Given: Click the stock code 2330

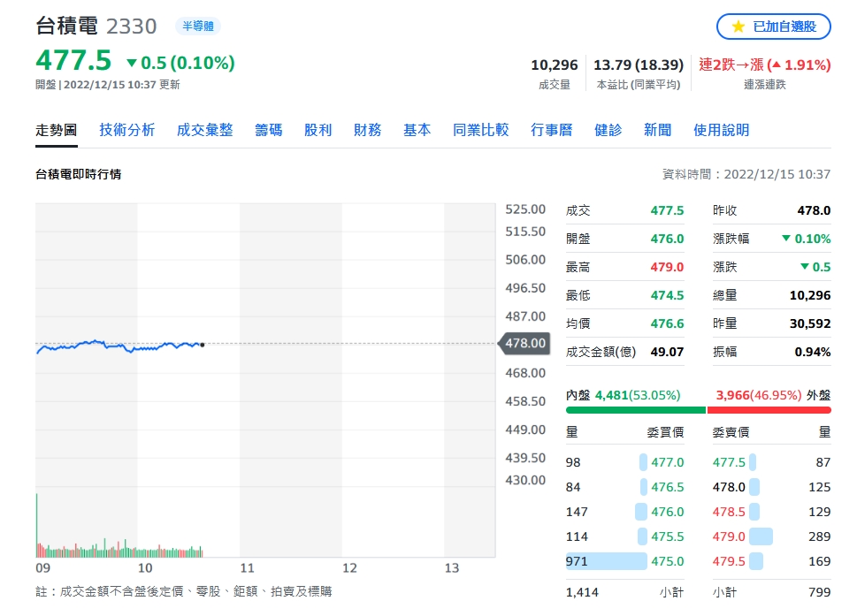Looking at the screenshot, I should point(131,27).
